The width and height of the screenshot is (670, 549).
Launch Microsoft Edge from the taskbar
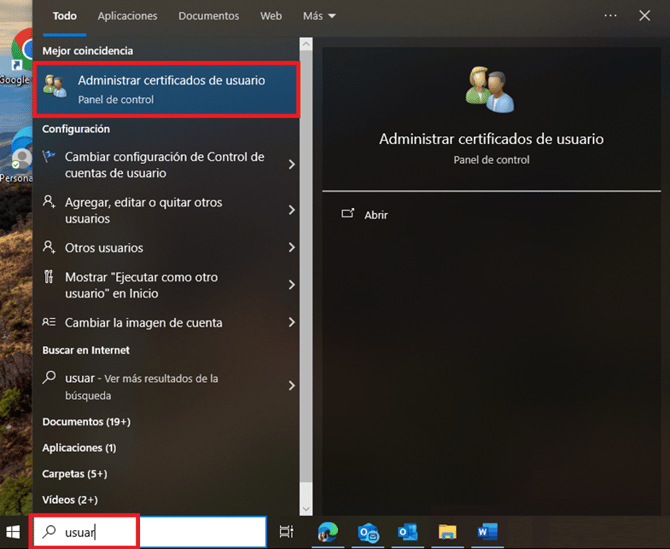(328, 532)
